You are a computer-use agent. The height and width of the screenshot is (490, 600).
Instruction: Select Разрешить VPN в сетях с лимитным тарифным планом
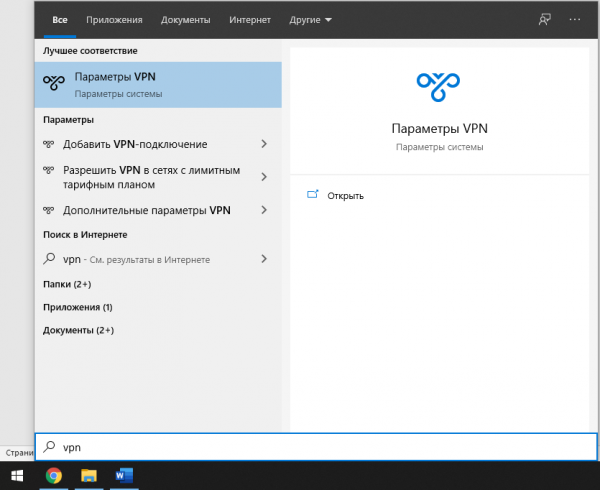[x=150, y=177]
